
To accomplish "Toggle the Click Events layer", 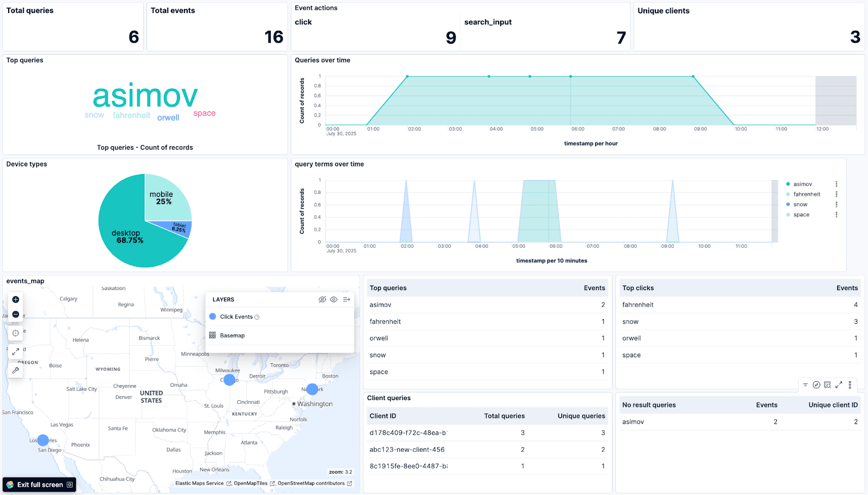I will 236,317.
